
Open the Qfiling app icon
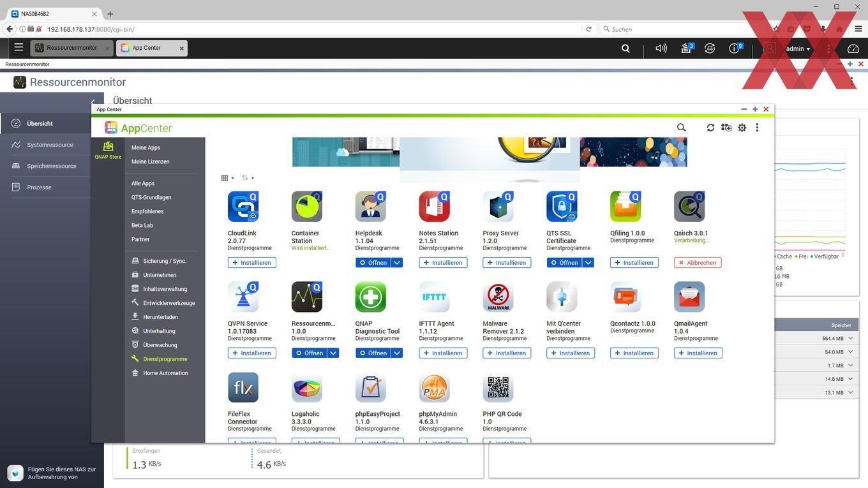[625, 207]
